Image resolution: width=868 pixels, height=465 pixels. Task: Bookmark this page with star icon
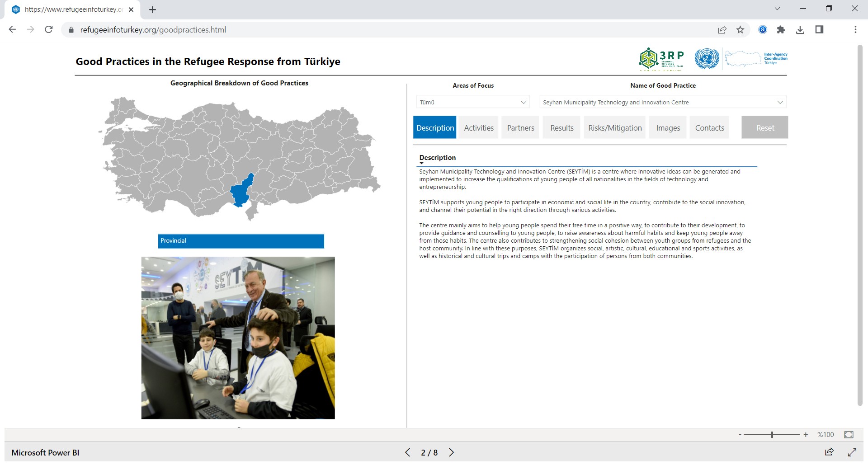[x=740, y=30]
